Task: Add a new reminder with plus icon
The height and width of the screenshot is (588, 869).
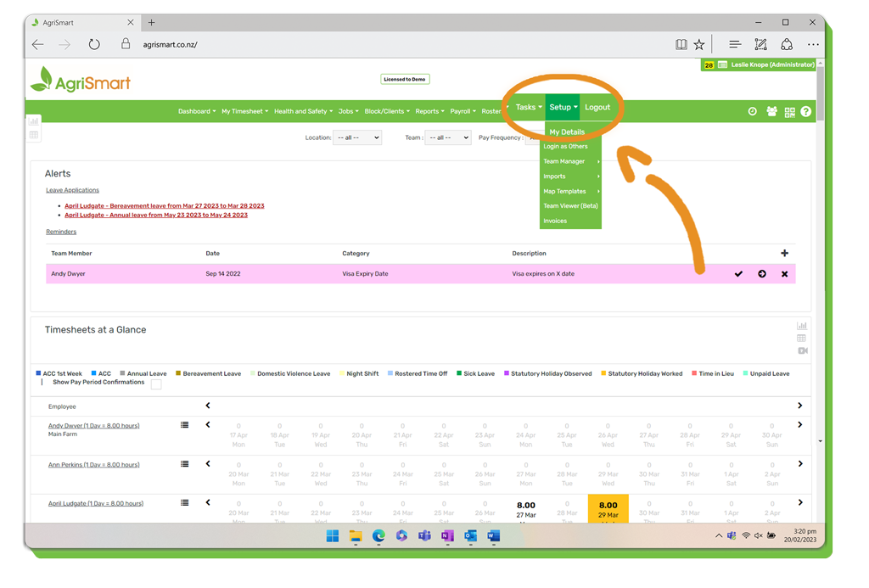Action: 784,254
